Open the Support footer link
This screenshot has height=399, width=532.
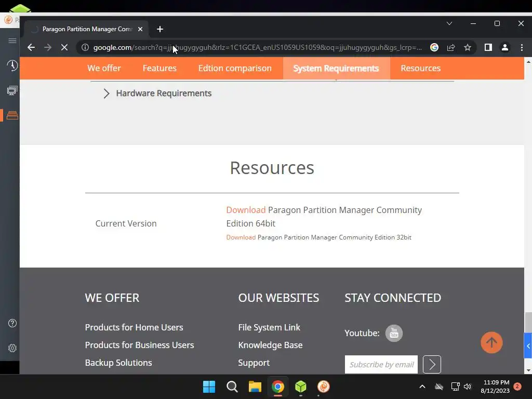(x=254, y=363)
